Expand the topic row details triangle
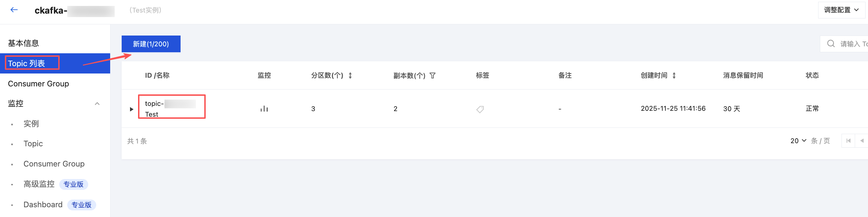 point(131,109)
